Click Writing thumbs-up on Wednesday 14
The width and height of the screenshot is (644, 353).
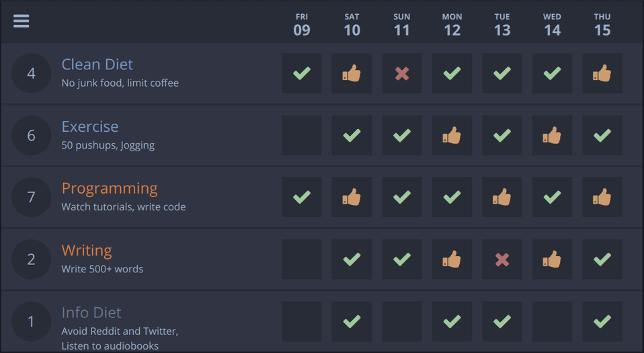[552, 260]
